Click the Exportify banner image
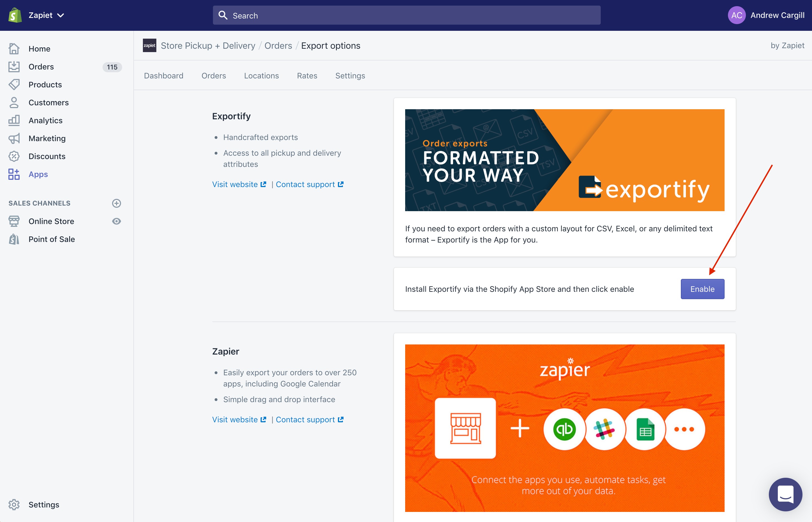 [x=565, y=160]
